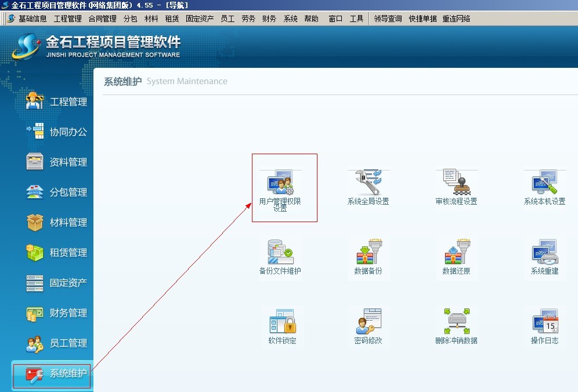This screenshot has width=578, height=392.
Task: Select 工程管理 in the sidebar
Action: [x=68, y=102]
